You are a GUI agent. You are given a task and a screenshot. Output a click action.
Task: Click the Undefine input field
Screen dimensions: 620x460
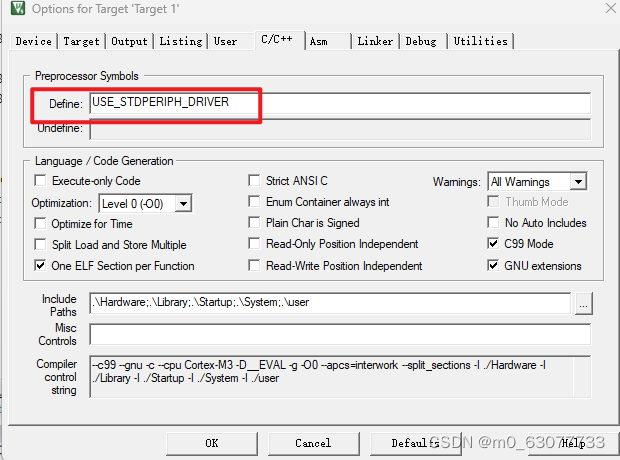[340, 129]
